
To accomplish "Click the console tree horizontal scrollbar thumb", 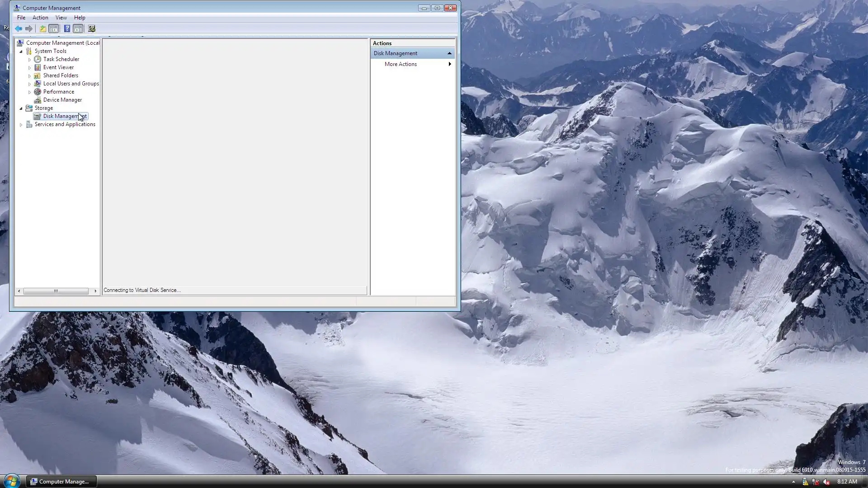I will pyautogui.click(x=56, y=291).
